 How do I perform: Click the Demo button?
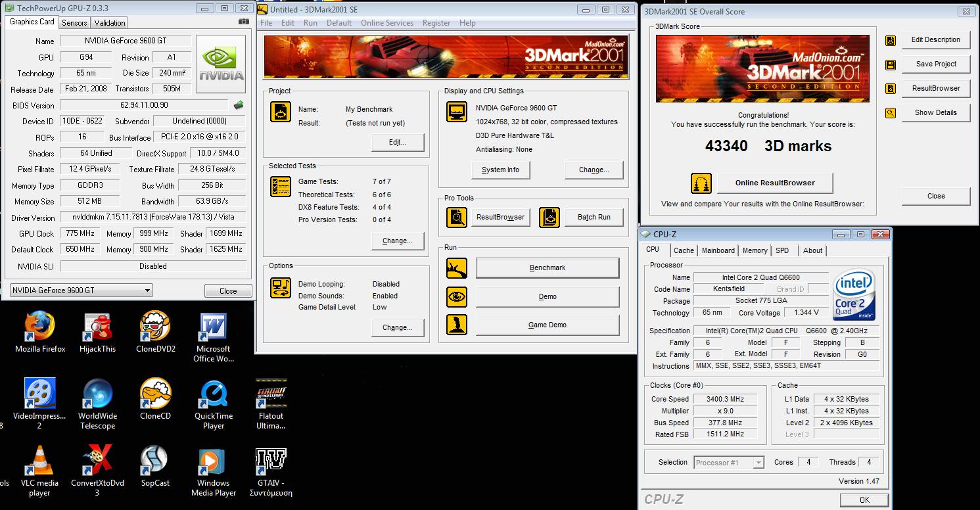tap(548, 297)
